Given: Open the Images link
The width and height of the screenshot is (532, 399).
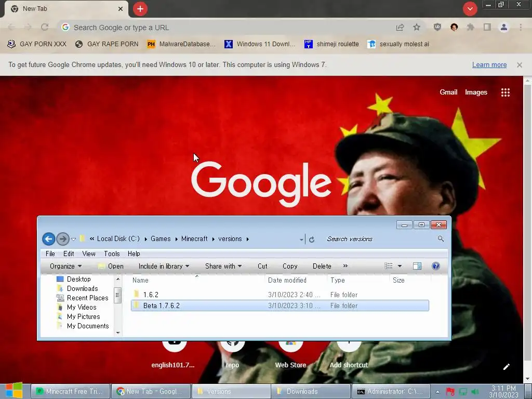Looking at the screenshot, I should (x=476, y=92).
